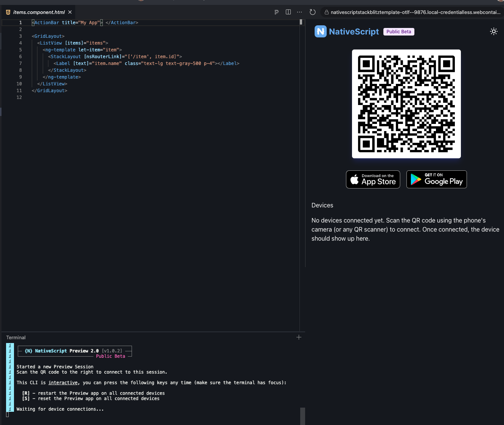Click the '[S] – reset the Preview app' line
Image resolution: width=504 pixels, height=425 pixels.
[91, 399]
